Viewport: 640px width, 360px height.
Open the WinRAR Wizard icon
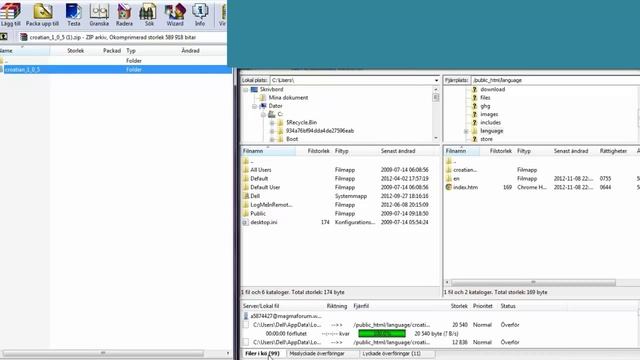pos(175,12)
